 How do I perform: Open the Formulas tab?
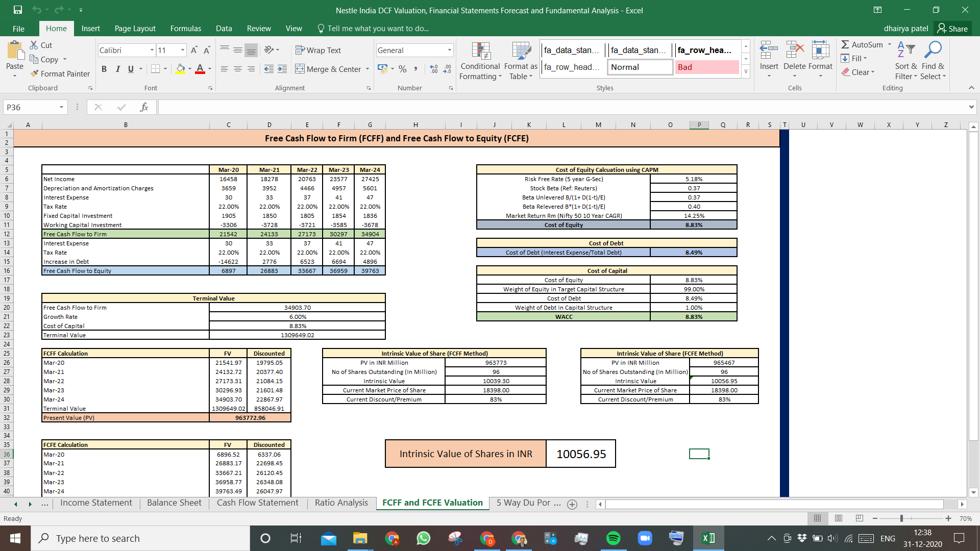coord(186,29)
